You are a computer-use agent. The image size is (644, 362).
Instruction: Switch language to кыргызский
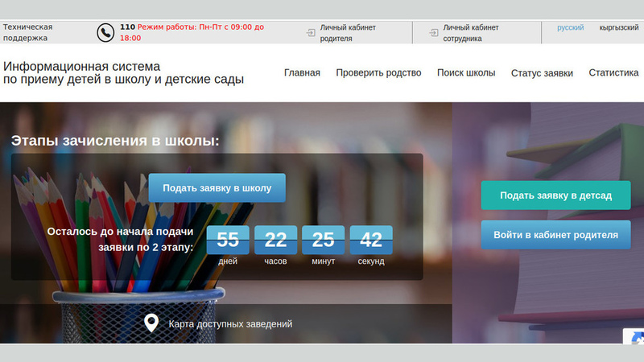click(618, 27)
